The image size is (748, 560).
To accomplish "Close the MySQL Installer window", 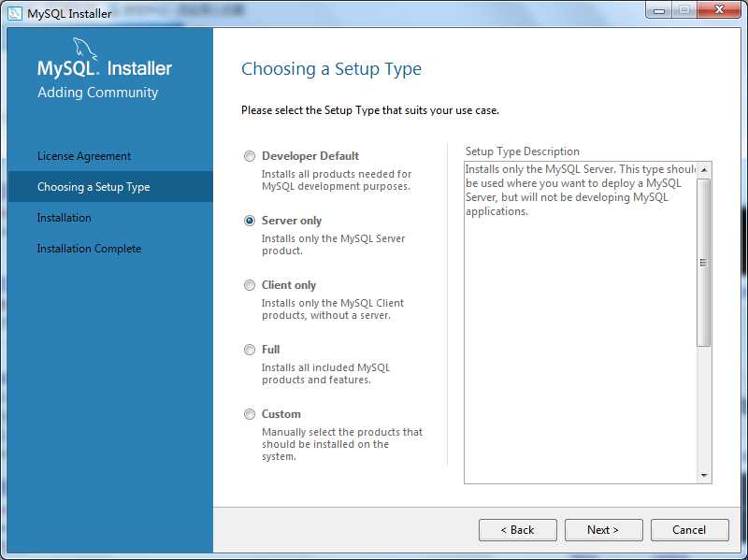I will [x=719, y=10].
